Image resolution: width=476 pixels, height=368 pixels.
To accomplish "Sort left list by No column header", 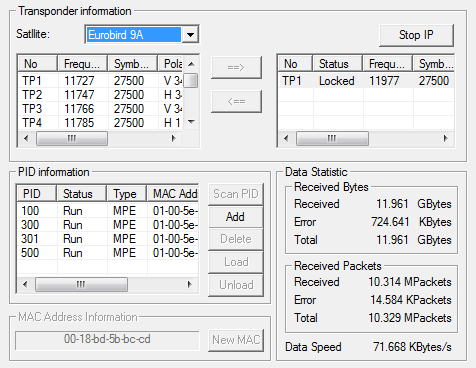I will pyautogui.click(x=38, y=63).
